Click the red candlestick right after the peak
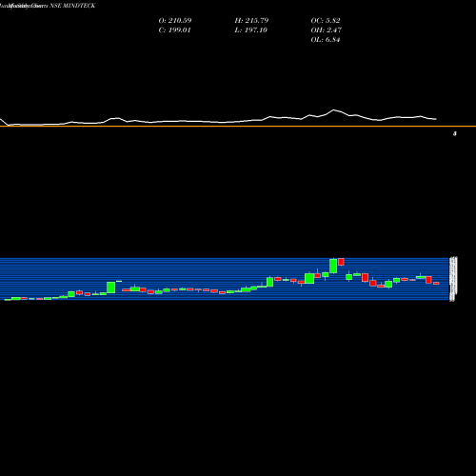The width and height of the screenshot is (476, 476). pos(341,262)
